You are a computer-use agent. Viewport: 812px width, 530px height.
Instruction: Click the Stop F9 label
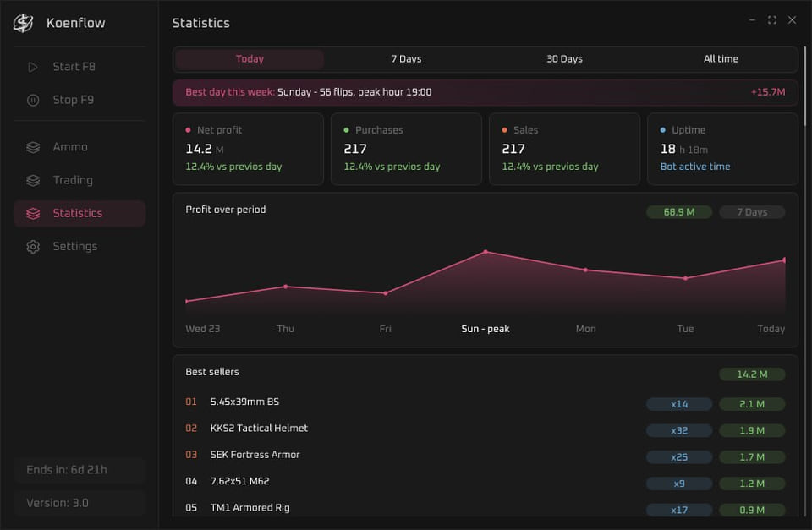(73, 100)
